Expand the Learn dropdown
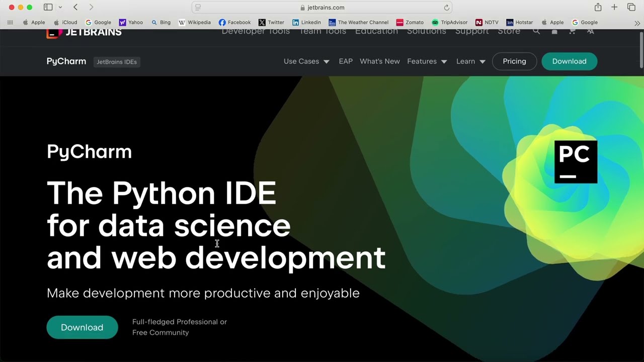The width and height of the screenshot is (644, 362). pos(471,61)
